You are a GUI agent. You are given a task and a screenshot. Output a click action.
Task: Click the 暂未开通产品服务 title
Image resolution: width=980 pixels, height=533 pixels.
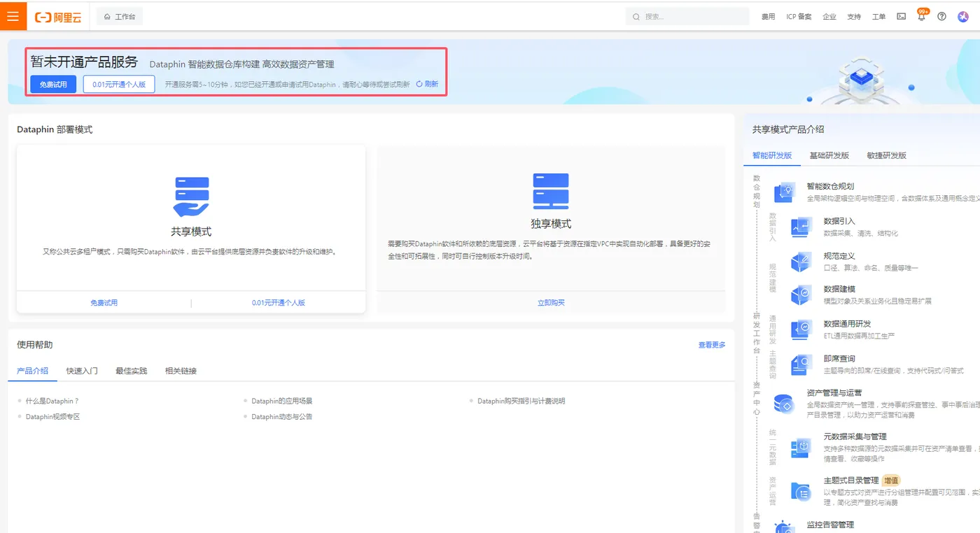click(84, 62)
